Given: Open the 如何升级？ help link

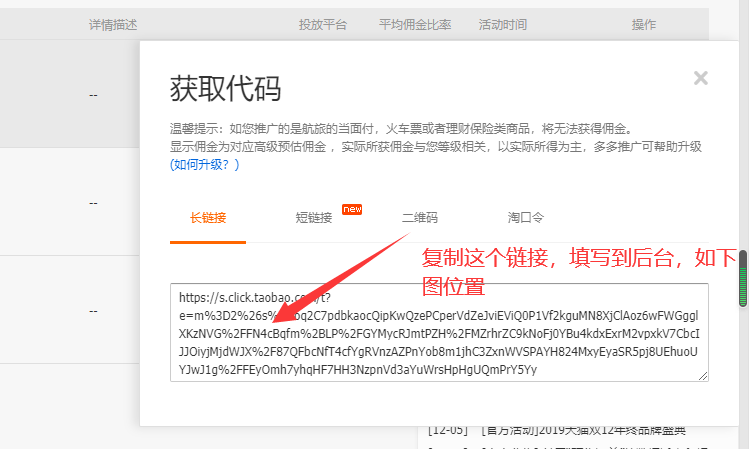Looking at the screenshot, I should (204, 165).
